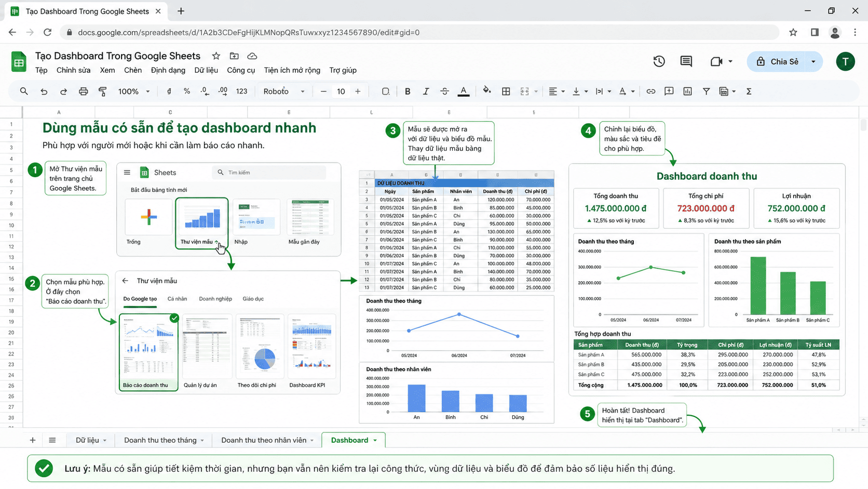
Task: Start a video meeting via camera icon
Action: tap(716, 61)
